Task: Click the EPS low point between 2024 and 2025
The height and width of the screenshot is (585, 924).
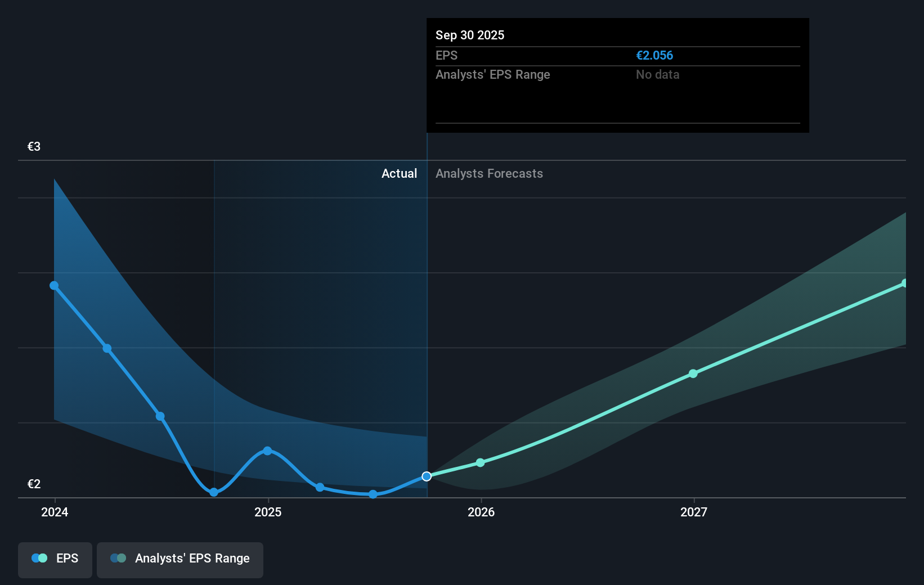Action: (x=214, y=492)
